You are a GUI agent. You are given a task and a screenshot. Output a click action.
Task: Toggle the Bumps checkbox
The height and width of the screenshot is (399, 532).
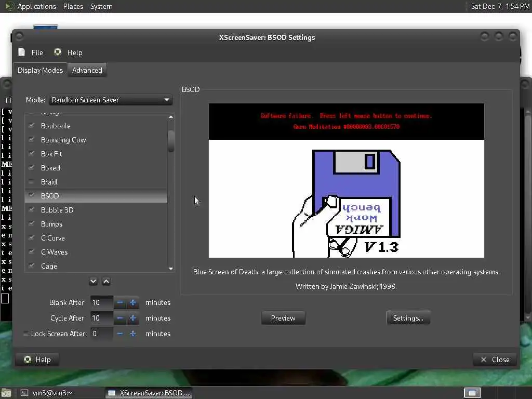pyautogui.click(x=32, y=224)
